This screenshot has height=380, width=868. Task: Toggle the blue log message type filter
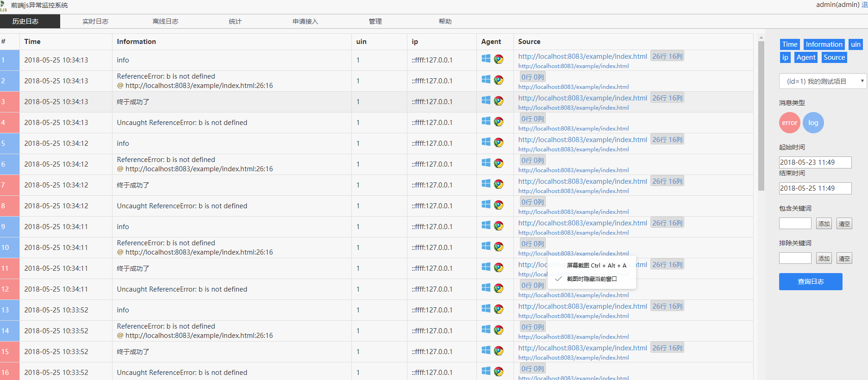[813, 123]
